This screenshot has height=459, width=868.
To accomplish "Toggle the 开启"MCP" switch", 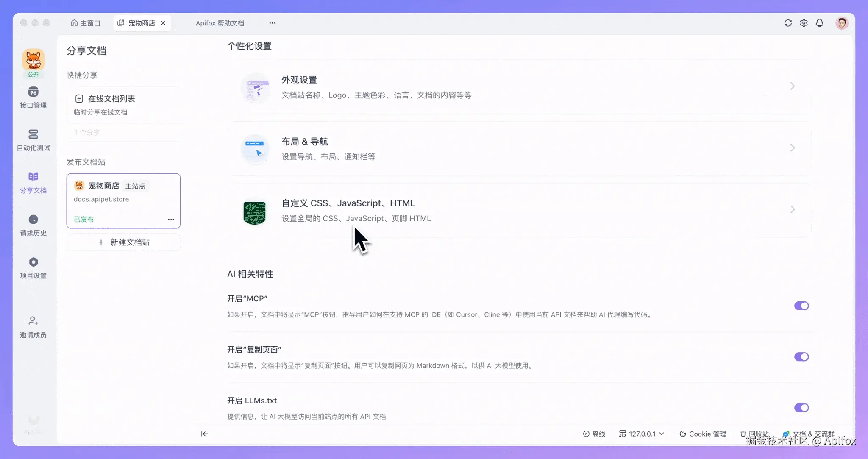I will pyautogui.click(x=801, y=306).
